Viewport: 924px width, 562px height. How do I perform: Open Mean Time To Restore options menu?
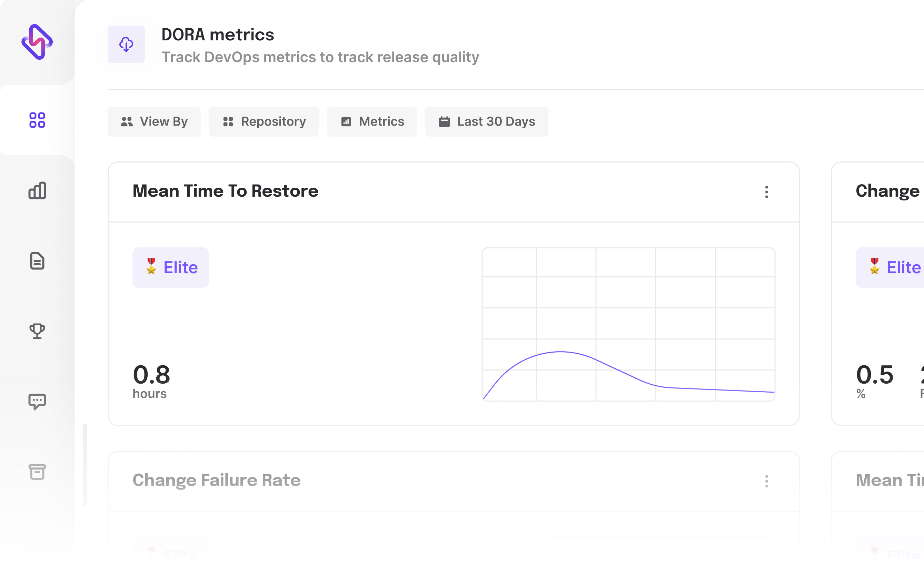[x=766, y=192]
